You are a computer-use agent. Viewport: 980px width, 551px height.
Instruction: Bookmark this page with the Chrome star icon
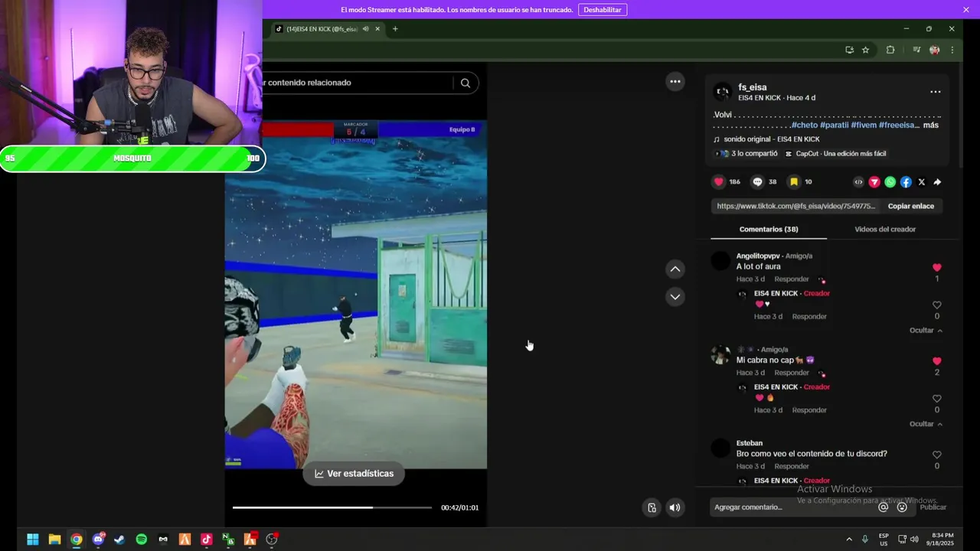click(865, 50)
